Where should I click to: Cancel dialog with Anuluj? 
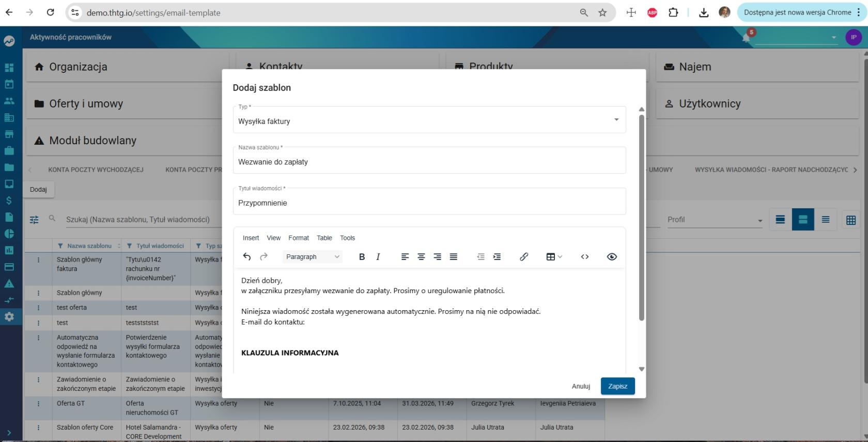point(581,386)
